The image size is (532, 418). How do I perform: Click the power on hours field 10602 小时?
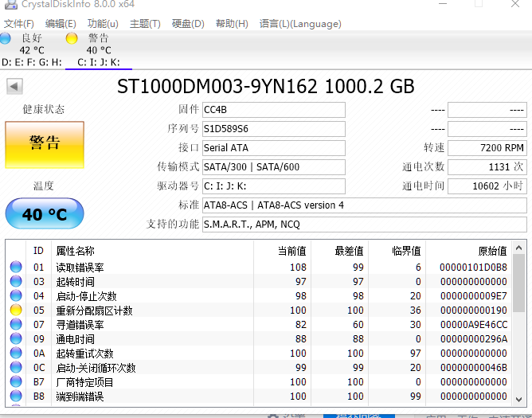pos(487,186)
